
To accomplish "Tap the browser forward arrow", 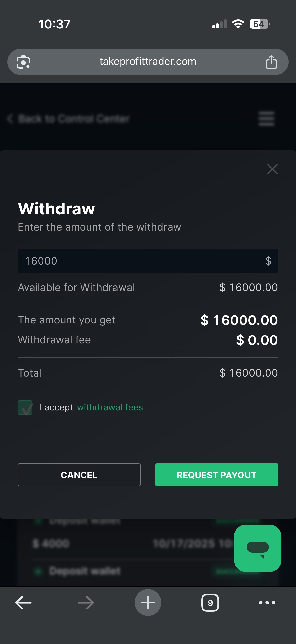I will tap(86, 602).
